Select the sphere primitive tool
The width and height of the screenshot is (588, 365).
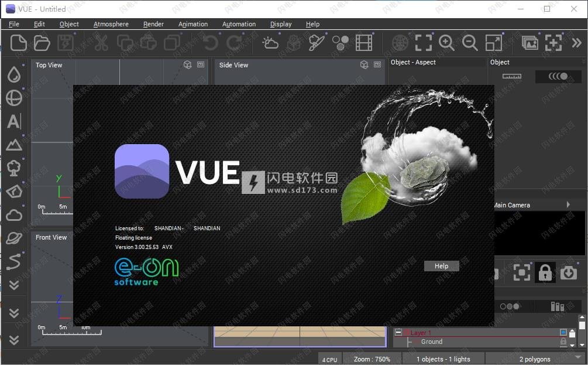coord(14,98)
